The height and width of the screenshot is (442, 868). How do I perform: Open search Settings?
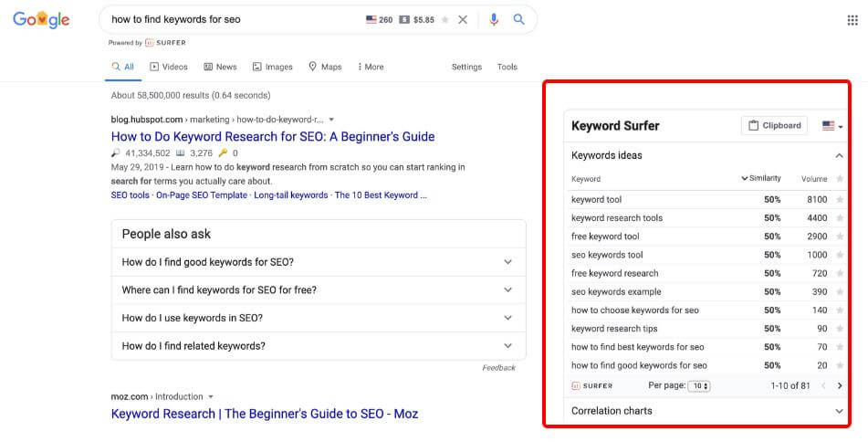466,67
